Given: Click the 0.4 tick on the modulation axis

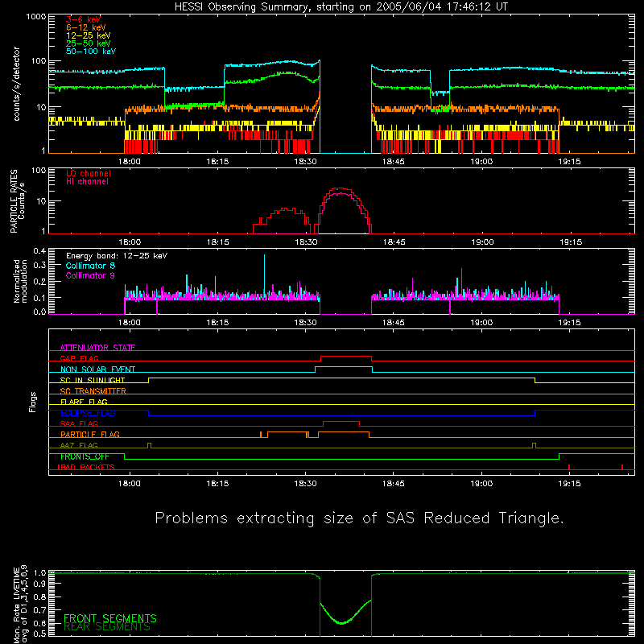Looking at the screenshot, I should [x=39, y=251].
